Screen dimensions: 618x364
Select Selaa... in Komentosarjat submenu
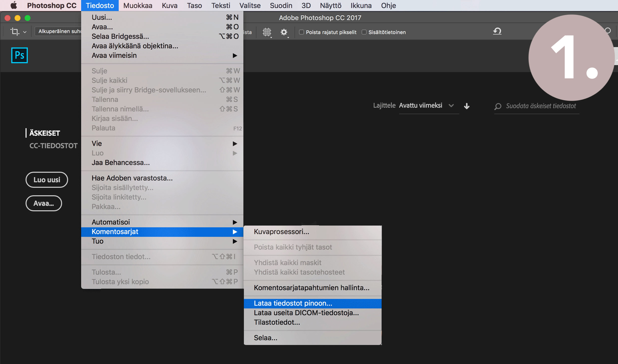point(313,338)
